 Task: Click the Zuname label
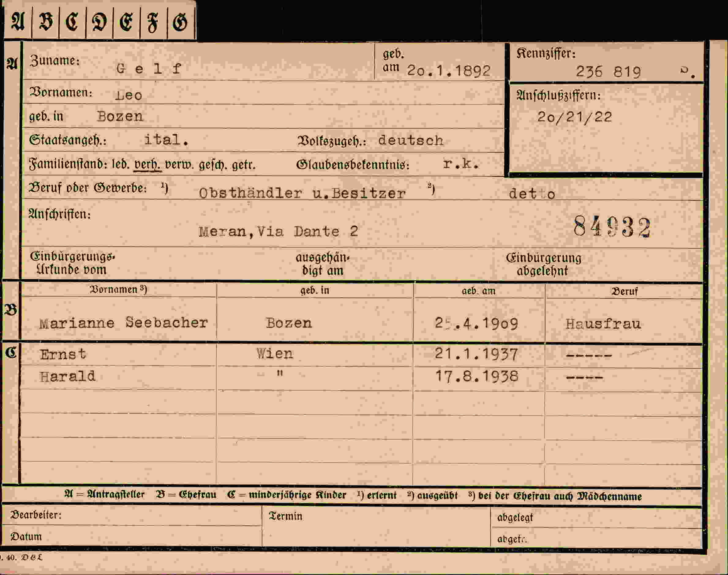click(x=54, y=61)
